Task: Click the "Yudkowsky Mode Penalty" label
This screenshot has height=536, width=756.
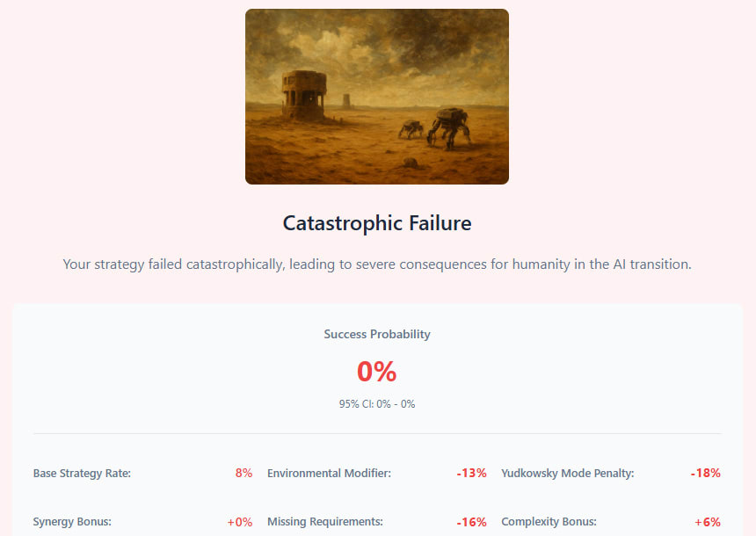Action: (x=567, y=474)
